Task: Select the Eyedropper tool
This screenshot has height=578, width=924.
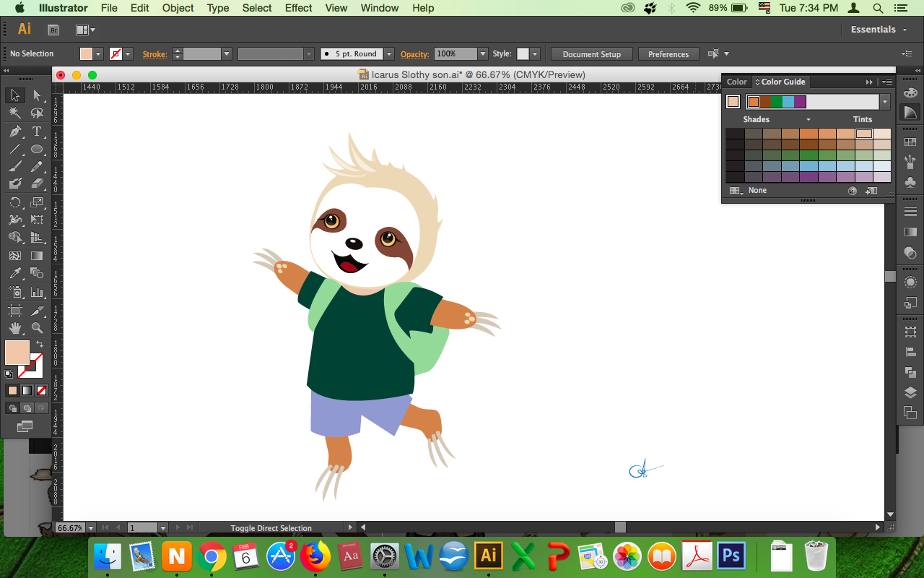Action: click(x=15, y=274)
